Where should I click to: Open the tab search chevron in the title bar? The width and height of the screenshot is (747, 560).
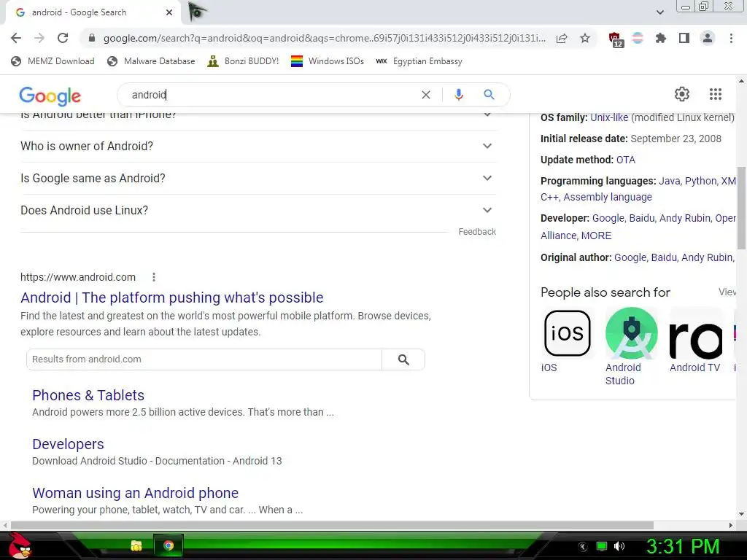coord(659,12)
